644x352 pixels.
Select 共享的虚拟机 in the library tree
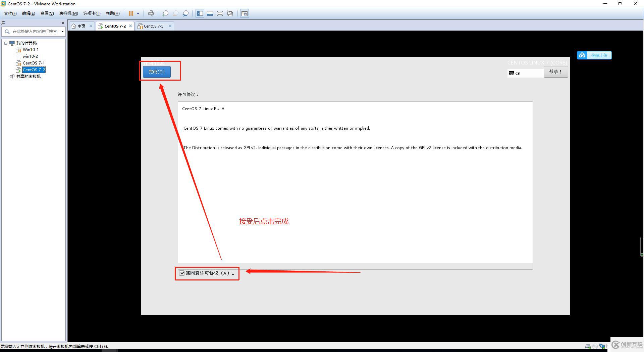pos(29,77)
